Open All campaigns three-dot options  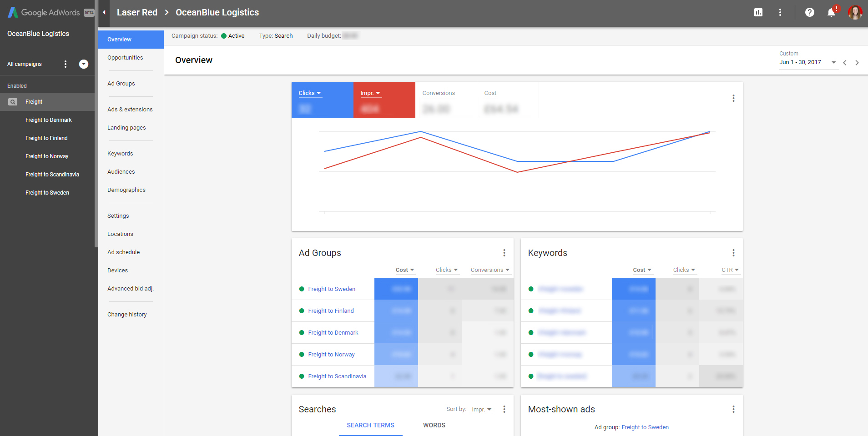pyautogui.click(x=66, y=64)
